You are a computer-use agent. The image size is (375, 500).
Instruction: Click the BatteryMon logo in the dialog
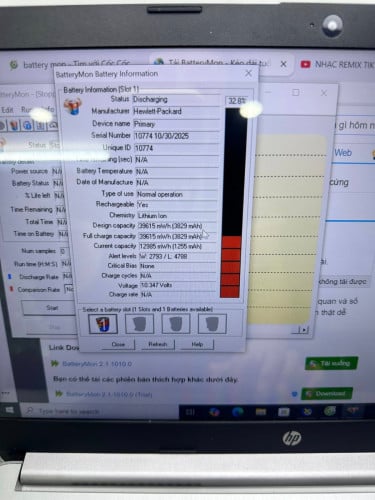pos(73,107)
